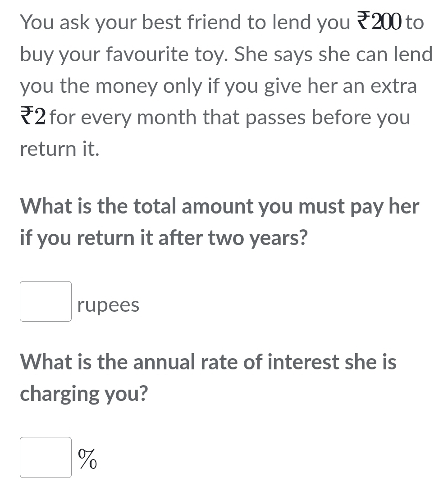Click the text 'return it.' ending the paragraph
Viewport: 448px width, 482px height.
pyautogui.click(x=59, y=149)
